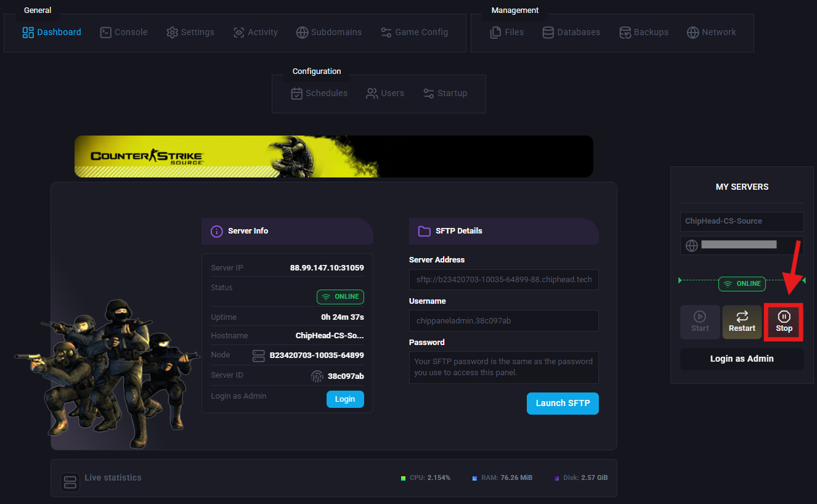This screenshot has height=504, width=817.
Task: Click the Startup sliders icon
Action: click(x=429, y=94)
